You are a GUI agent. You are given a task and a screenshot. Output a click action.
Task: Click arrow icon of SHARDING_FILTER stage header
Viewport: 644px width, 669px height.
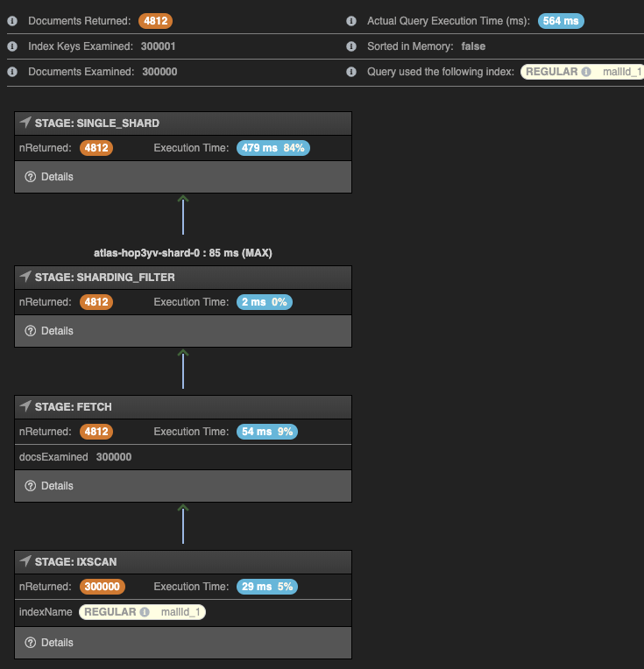coord(25,277)
